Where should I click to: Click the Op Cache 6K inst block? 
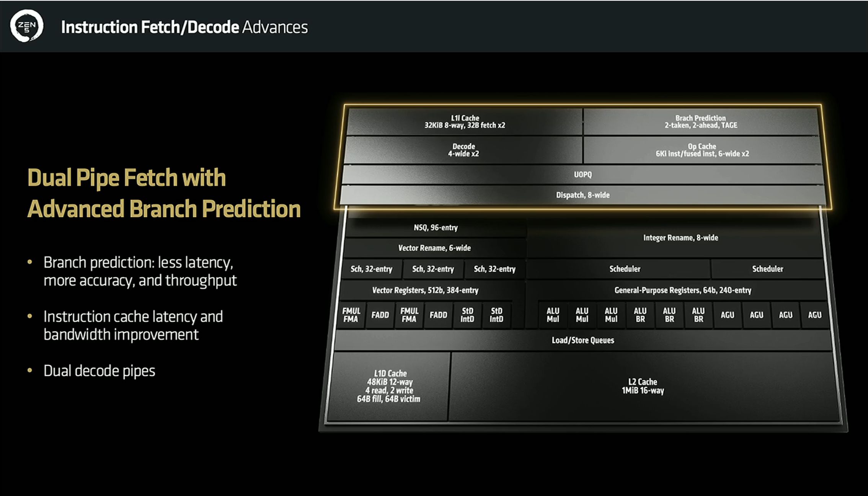(702, 150)
